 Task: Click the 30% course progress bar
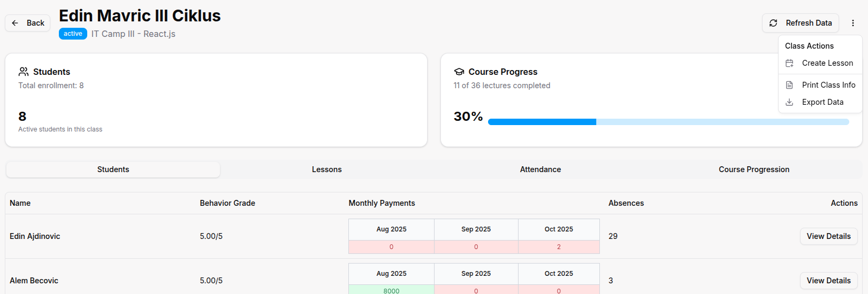(668, 122)
